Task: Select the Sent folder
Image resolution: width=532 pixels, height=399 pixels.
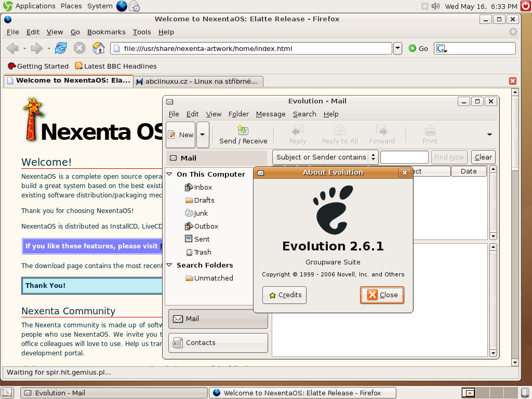Action: tap(197, 239)
